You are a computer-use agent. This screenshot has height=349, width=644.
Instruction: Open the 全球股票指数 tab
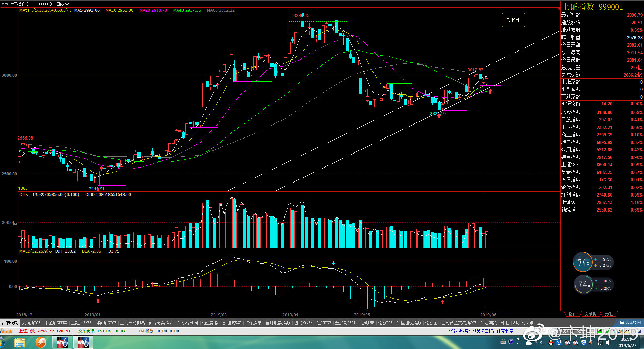tap(278, 323)
